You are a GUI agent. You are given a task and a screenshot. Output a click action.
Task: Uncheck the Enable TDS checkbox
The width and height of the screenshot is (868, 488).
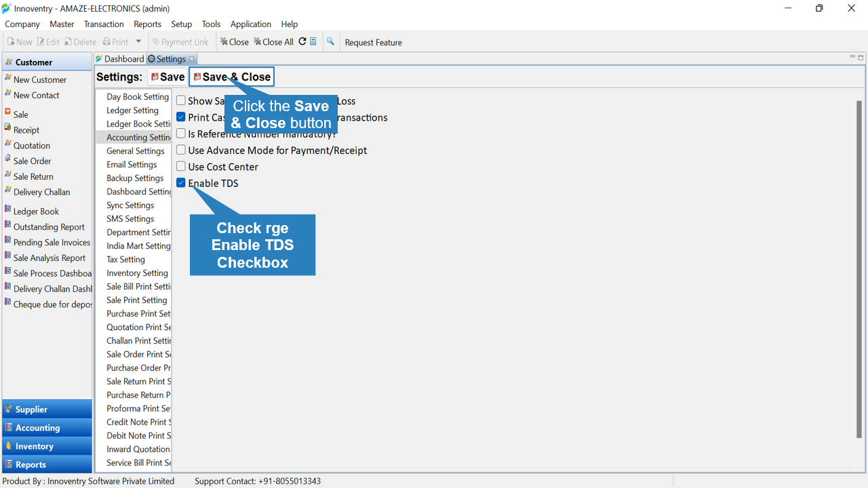point(181,183)
